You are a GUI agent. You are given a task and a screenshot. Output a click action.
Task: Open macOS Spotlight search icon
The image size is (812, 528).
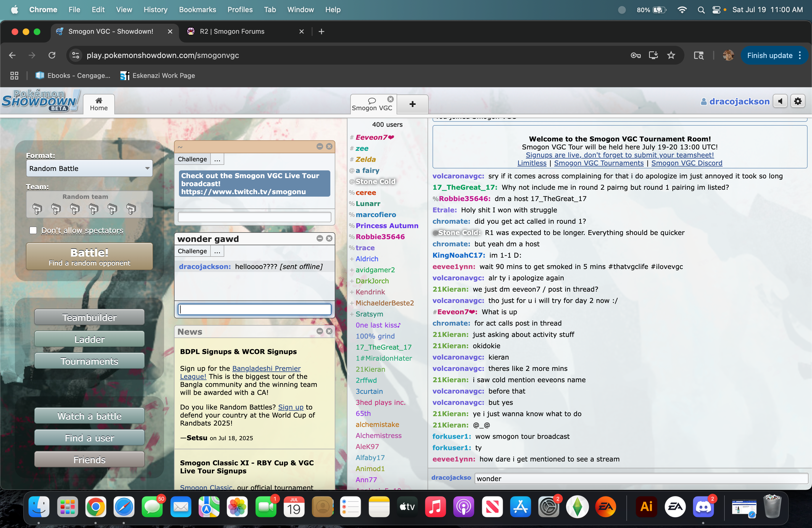pyautogui.click(x=701, y=10)
